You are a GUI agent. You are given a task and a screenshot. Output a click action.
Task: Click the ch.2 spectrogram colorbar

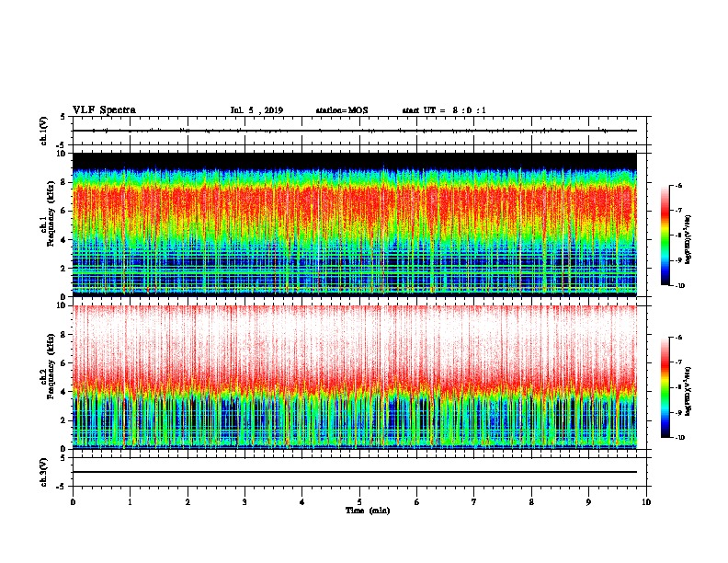pyautogui.click(x=665, y=387)
